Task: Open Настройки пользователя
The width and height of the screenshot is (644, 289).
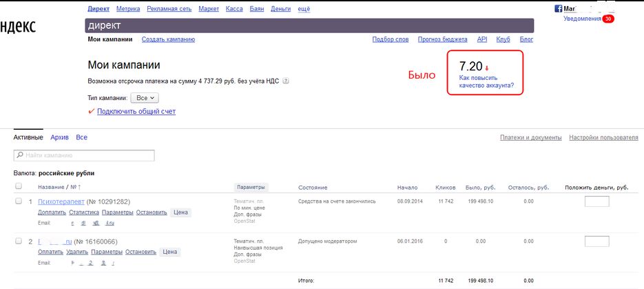Action: 604,138
